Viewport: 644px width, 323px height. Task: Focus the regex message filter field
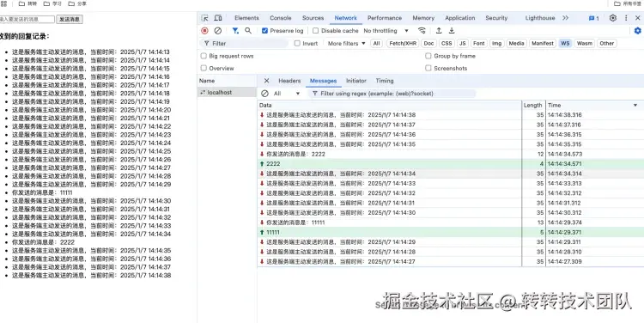click(x=392, y=94)
